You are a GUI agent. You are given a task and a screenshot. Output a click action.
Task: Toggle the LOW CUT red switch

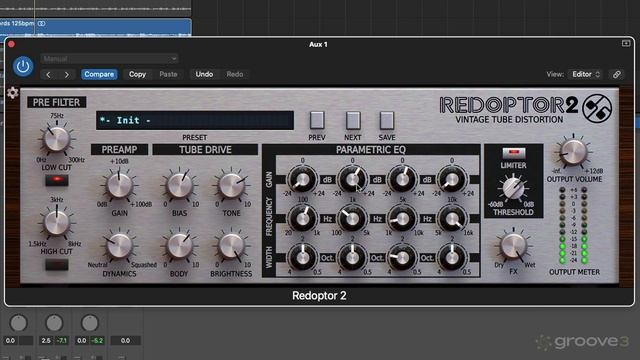point(57,180)
